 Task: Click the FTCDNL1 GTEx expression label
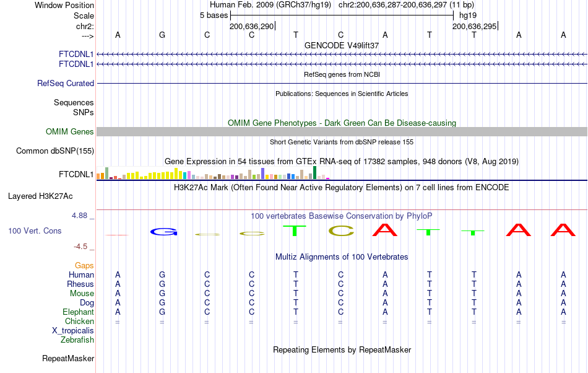coord(76,175)
